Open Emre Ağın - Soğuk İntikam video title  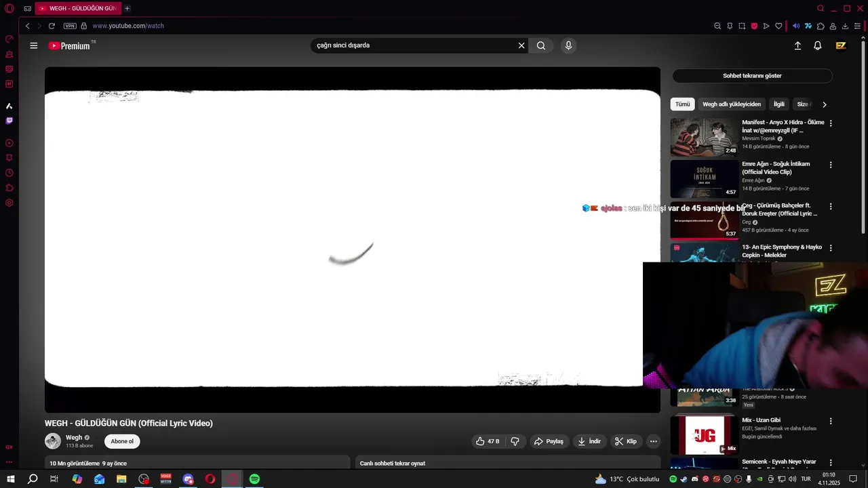776,168
